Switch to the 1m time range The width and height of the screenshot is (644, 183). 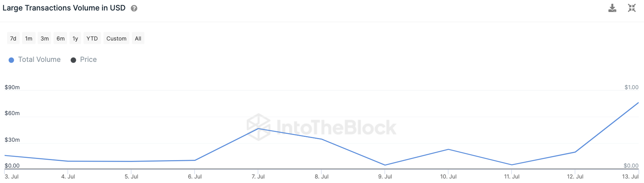[29, 38]
